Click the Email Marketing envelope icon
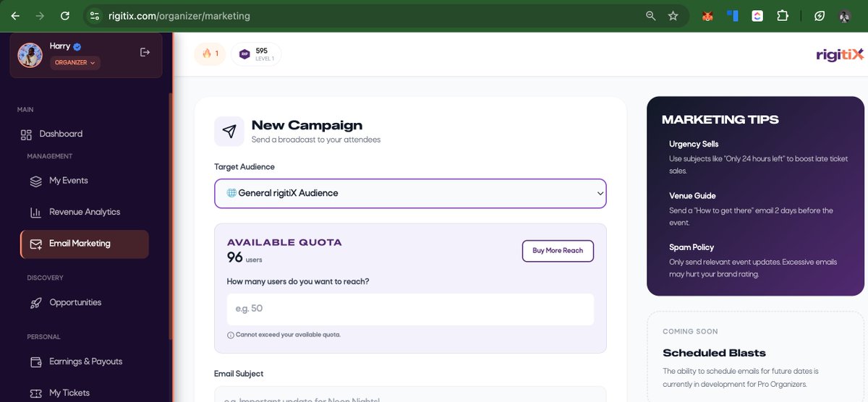Screen dimensions: 868x402 coord(35,244)
